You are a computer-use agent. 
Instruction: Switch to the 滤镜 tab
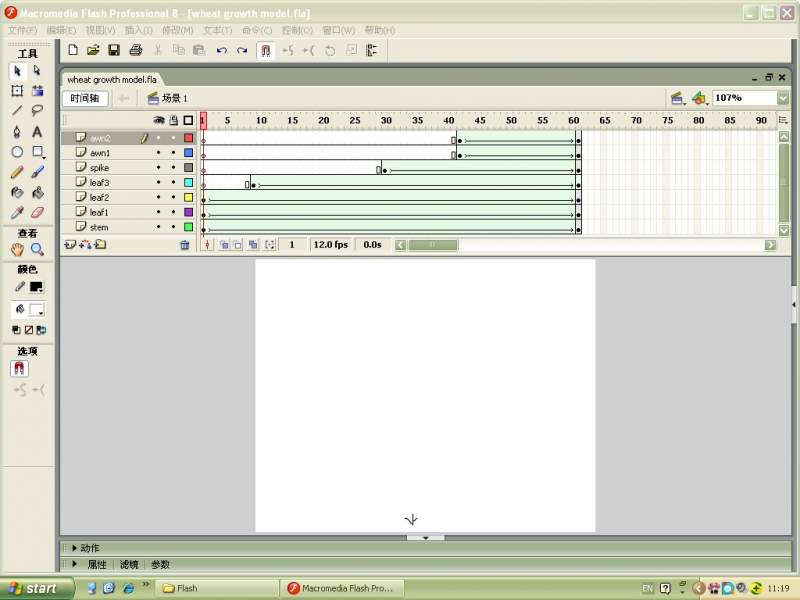(x=129, y=564)
